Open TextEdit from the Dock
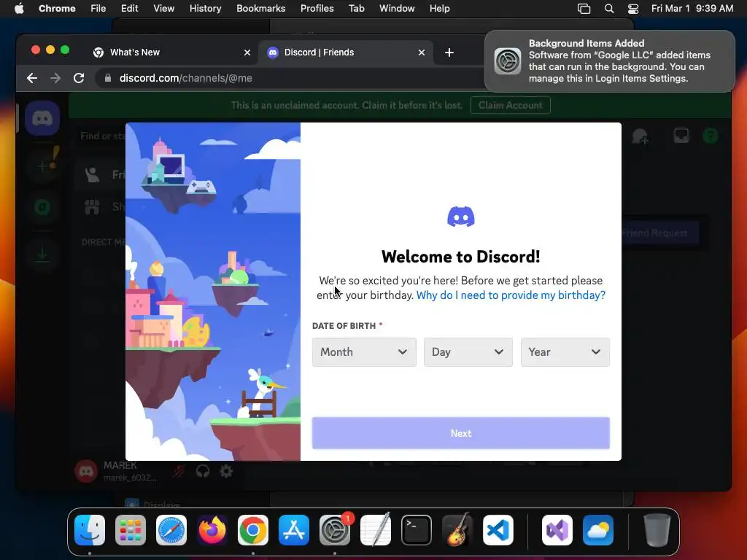This screenshot has height=560, width=747. coord(376,530)
